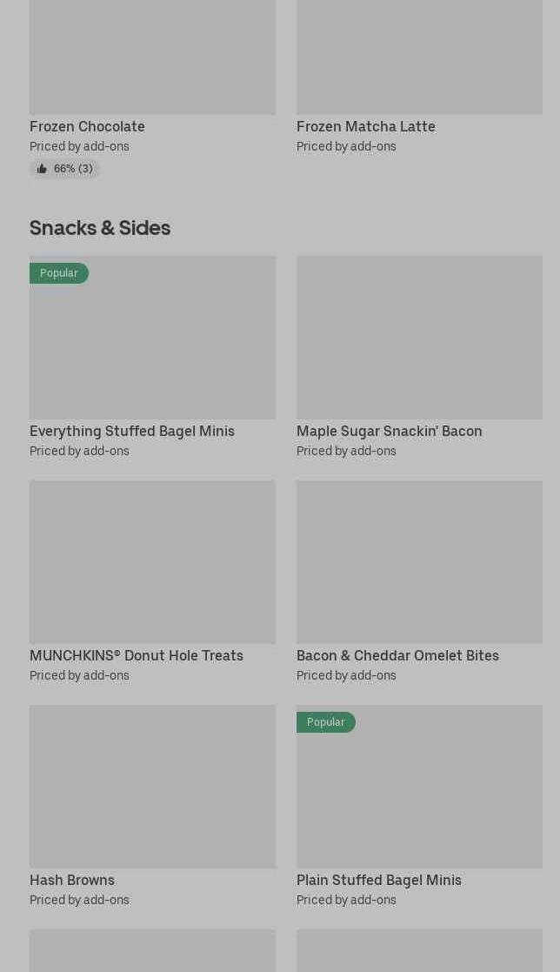Image resolution: width=560 pixels, height=972 pixels.
Task: Select Everything Stuffed Bagel Minis title
Action: (132, 431)
